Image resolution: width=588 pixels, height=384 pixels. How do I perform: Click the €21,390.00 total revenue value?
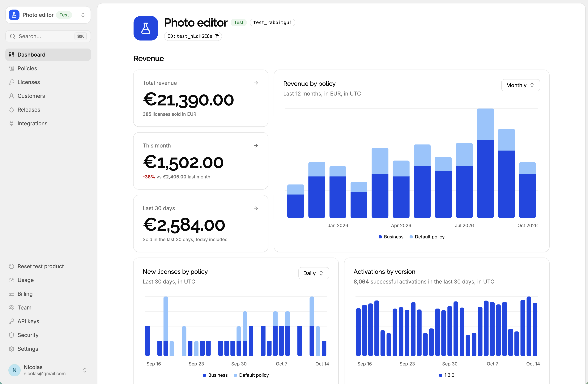coord(188,100)
